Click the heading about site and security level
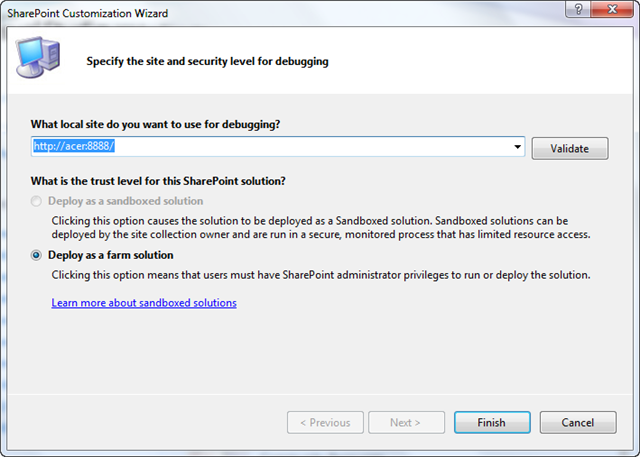Screen dimensions: 640x457 (x=207, y=61)
